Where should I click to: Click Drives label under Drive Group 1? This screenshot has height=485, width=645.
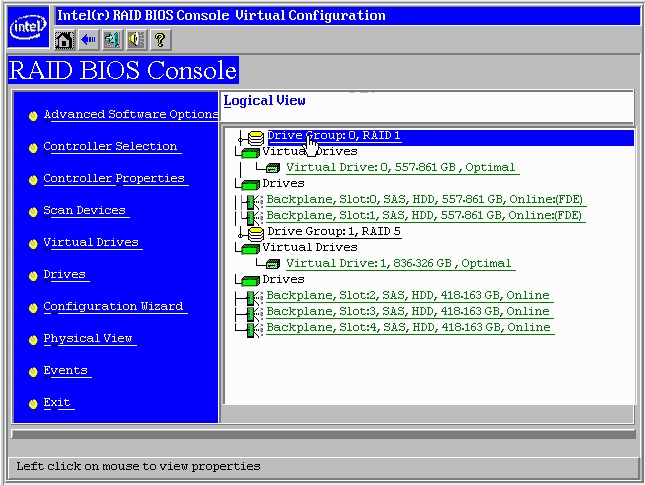click(x=283, y=279)
